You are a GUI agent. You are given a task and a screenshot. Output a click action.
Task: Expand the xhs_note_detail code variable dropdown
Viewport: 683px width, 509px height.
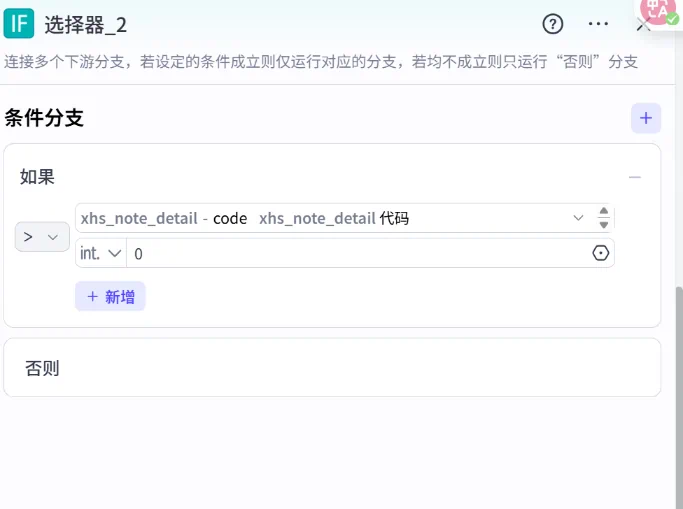(x=578, y=218)
